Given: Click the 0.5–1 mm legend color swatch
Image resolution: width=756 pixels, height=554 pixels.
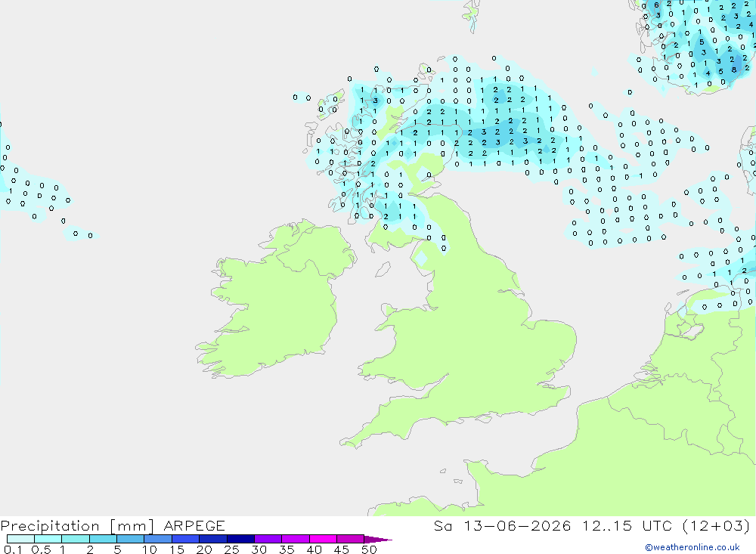Looking at the screenshot, I should point(48,539).
